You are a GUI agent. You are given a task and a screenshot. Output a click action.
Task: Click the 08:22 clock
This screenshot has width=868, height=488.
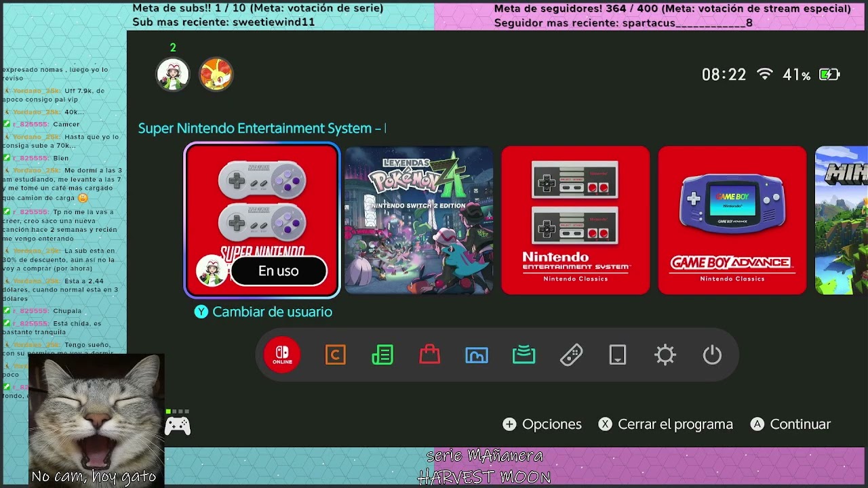724,75
